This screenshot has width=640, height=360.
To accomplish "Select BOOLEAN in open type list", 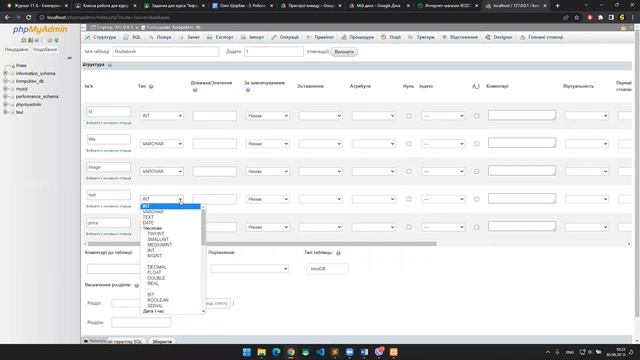I will tap(158, 300).
